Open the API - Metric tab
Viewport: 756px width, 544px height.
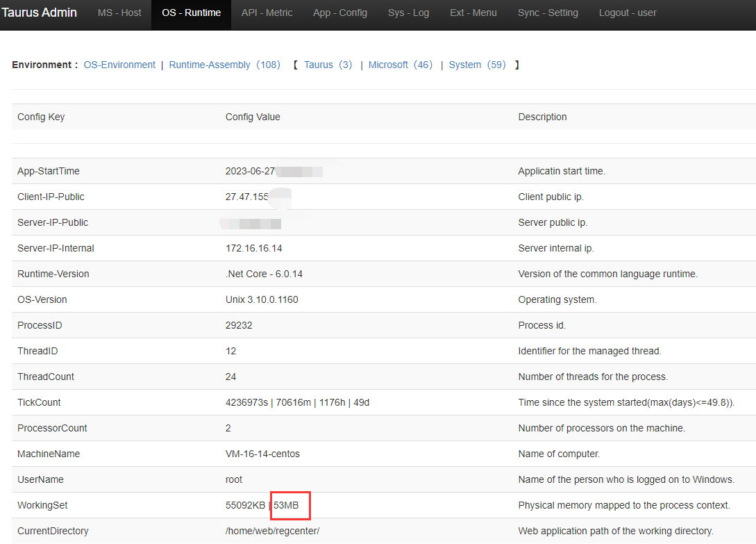(x=267, y=13)
